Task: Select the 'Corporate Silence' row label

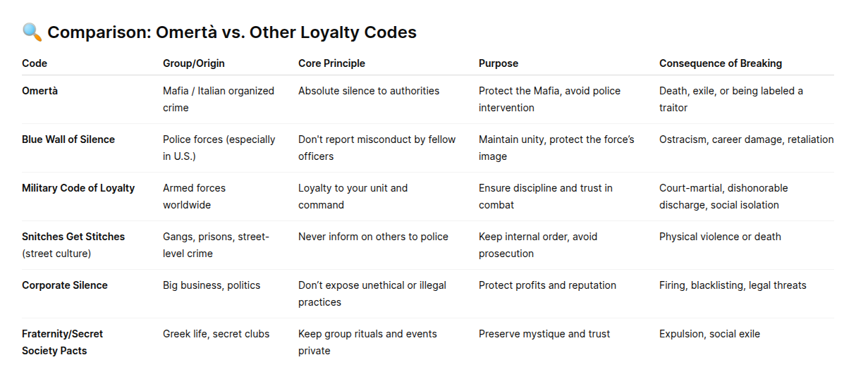Action: 65,285
